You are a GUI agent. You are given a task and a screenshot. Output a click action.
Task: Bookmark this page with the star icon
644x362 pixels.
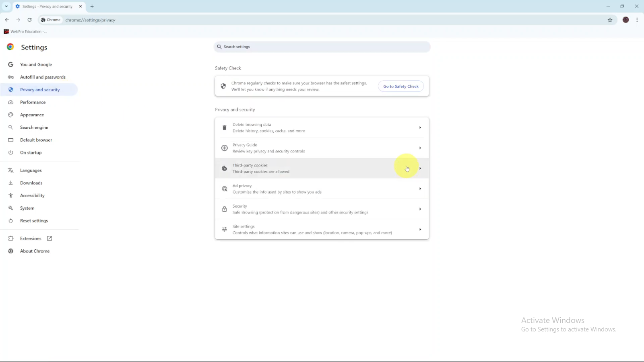coord(610,20)
